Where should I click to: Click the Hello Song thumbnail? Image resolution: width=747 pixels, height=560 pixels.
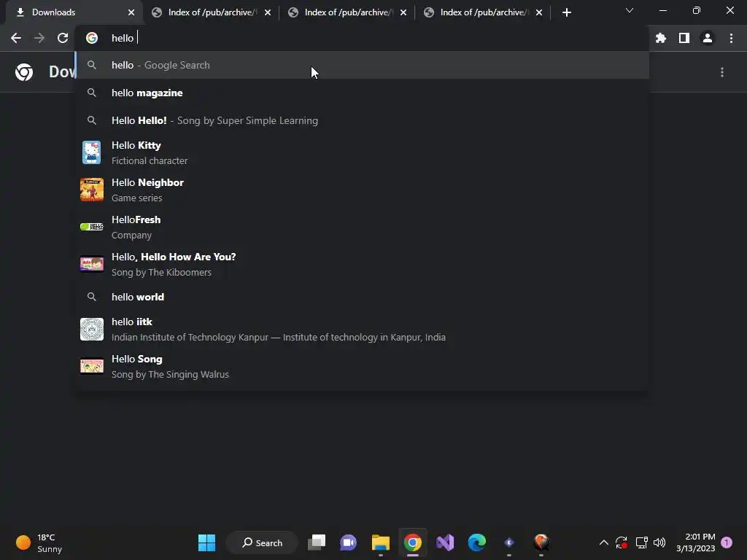click(91, 366)
